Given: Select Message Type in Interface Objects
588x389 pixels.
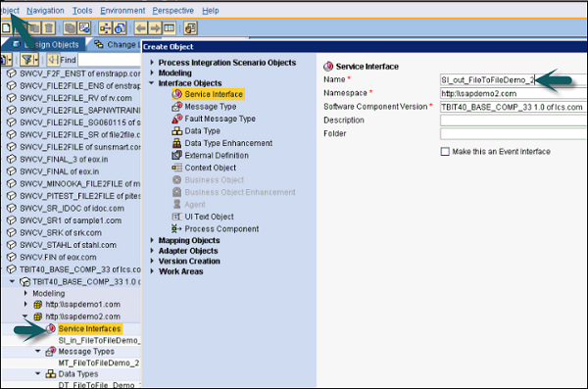Looking at the screenshot, I should pos(205,107).
